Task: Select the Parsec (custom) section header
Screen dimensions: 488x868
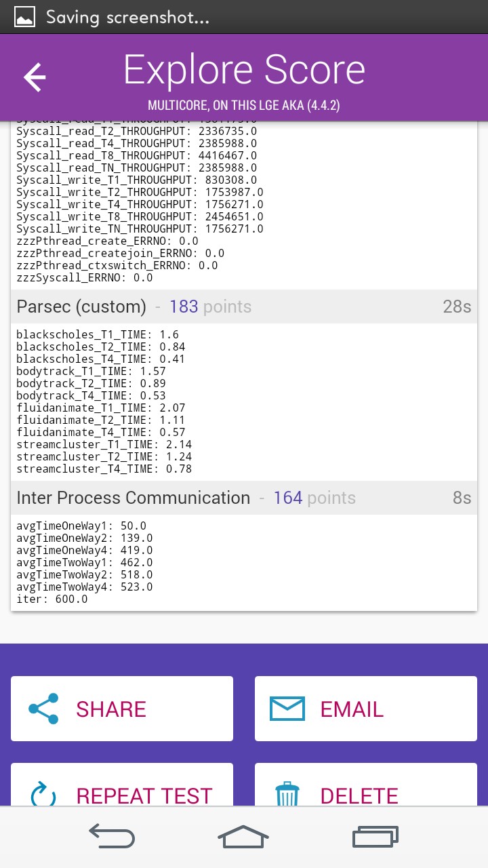Action: pyautogui.click(x=81, y=307)
